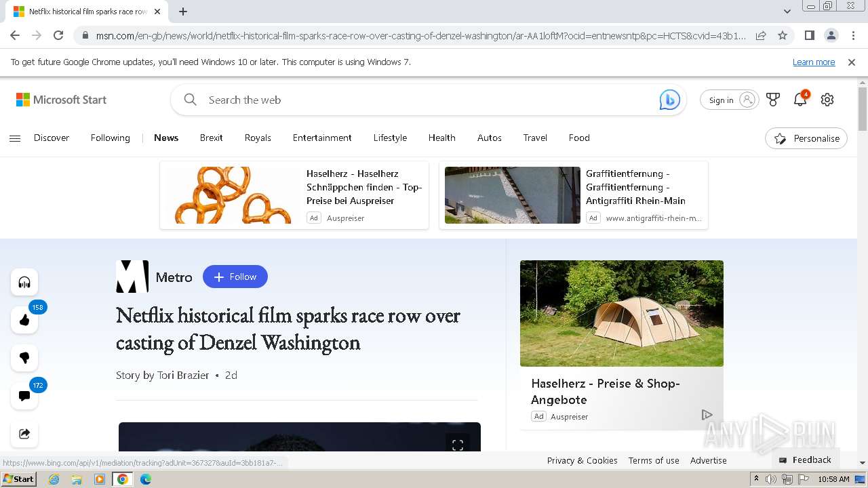Open the Royals section
The width and height of the screenshot is (868, 488).
tap(258, 138)
